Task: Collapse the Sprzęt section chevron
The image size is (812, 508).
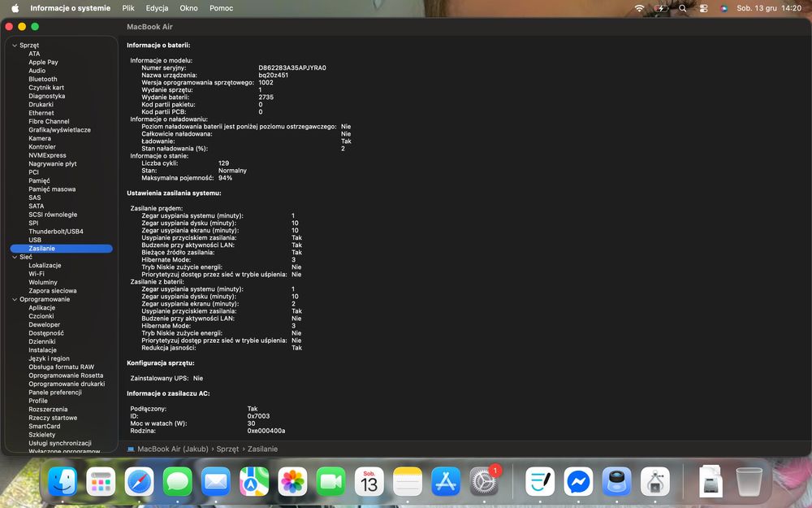Action: (15, 46)
